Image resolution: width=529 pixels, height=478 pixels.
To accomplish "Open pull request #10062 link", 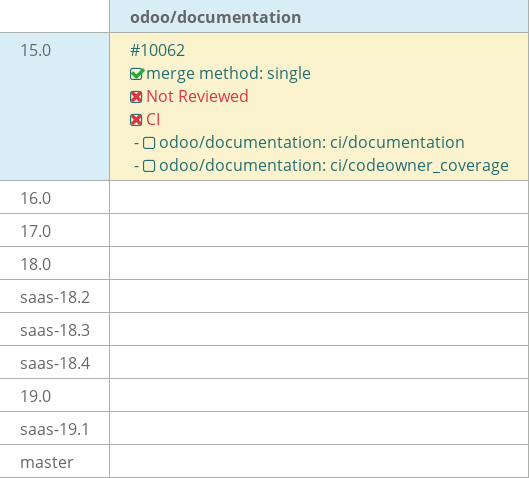I will point(157,51).
